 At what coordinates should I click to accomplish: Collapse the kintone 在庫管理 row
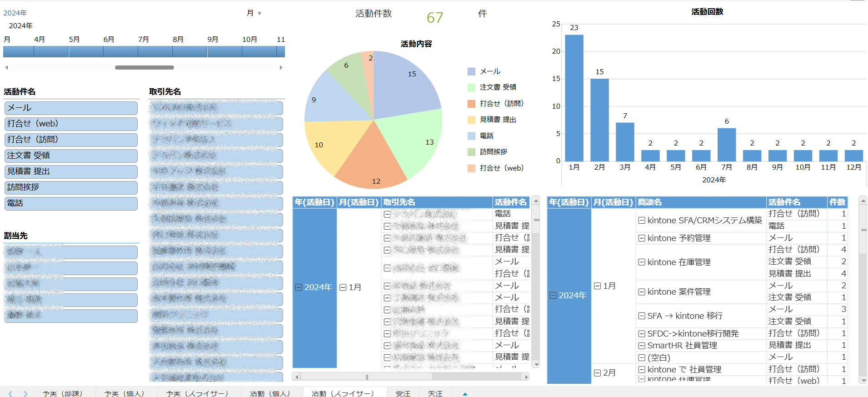click(x=642, y=262)
